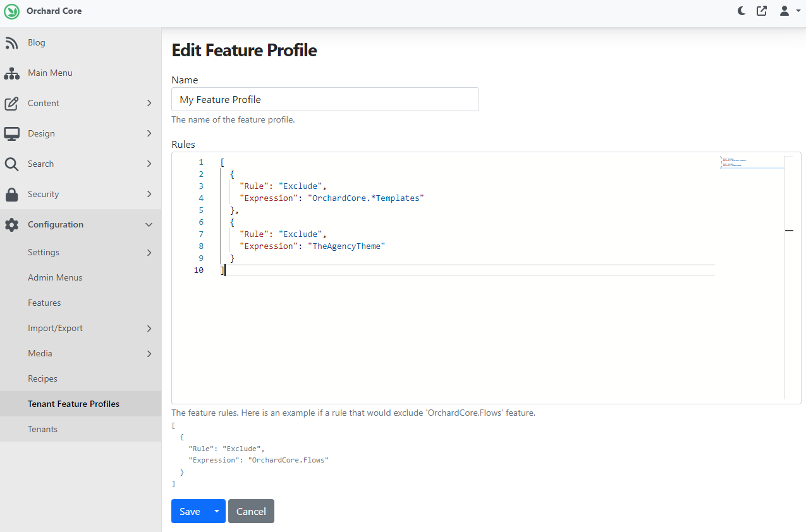Click the Orchard Core logo icon
This screenshot has width=806, height=532.
(11, 11)
